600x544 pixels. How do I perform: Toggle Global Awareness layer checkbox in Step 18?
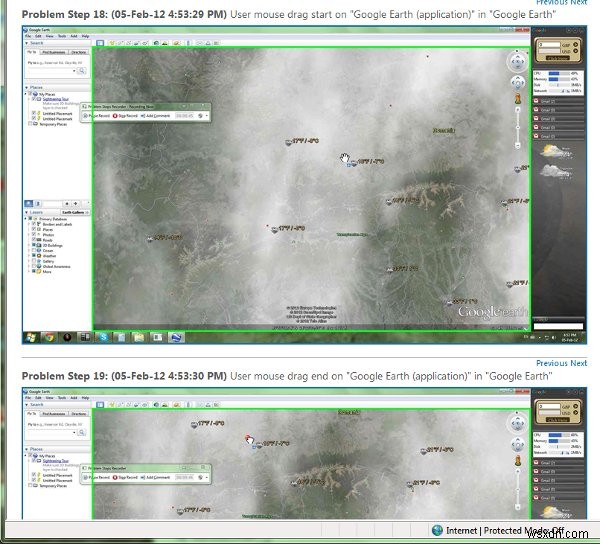(34, 266)
